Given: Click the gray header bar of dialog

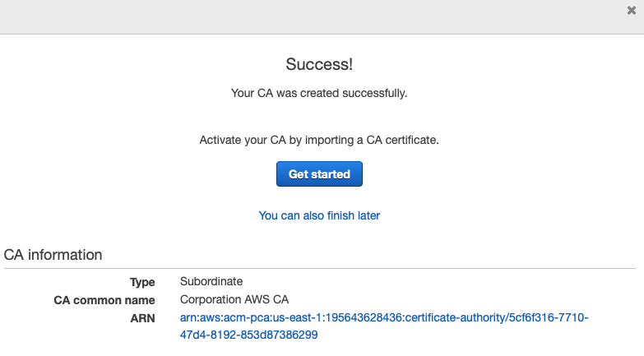Looking at the screenshot, I should [x=313, y=16].
